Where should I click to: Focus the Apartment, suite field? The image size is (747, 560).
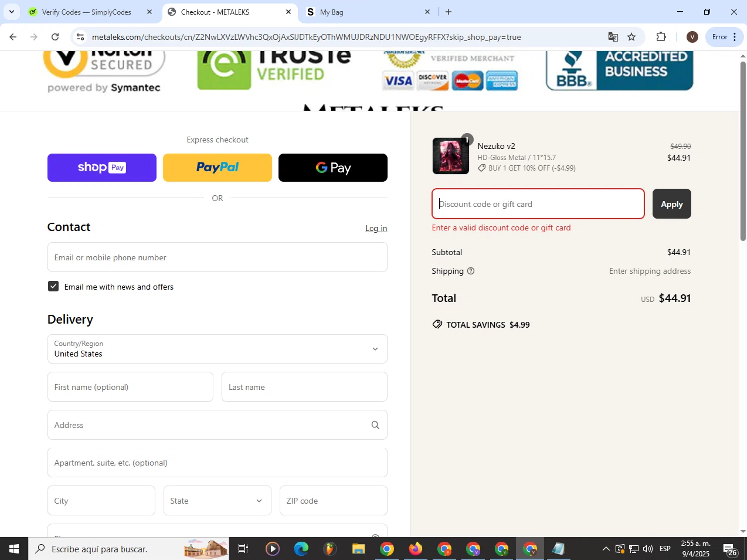click(x=218, y=462)
